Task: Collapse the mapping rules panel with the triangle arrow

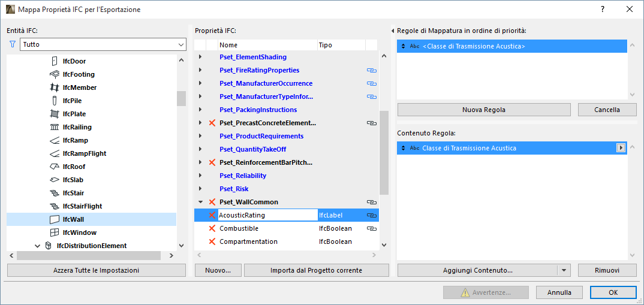Action: click(x=393, y=31)
